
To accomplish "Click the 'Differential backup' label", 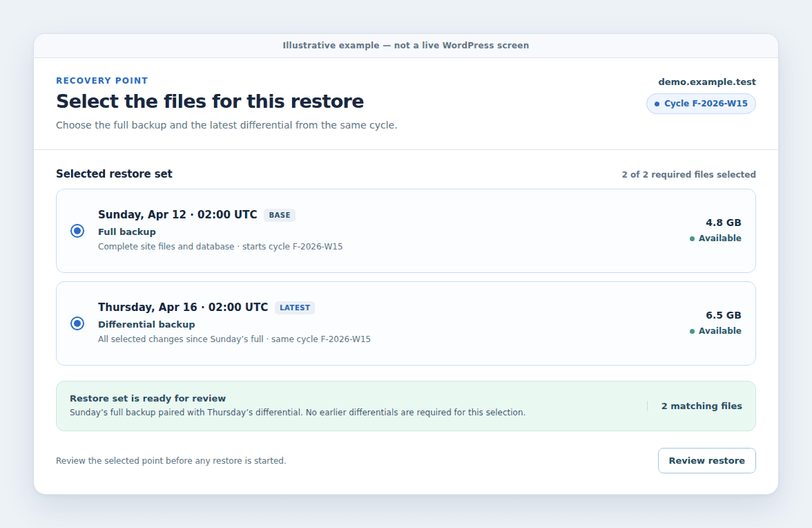I will click(x=146, y=325).
